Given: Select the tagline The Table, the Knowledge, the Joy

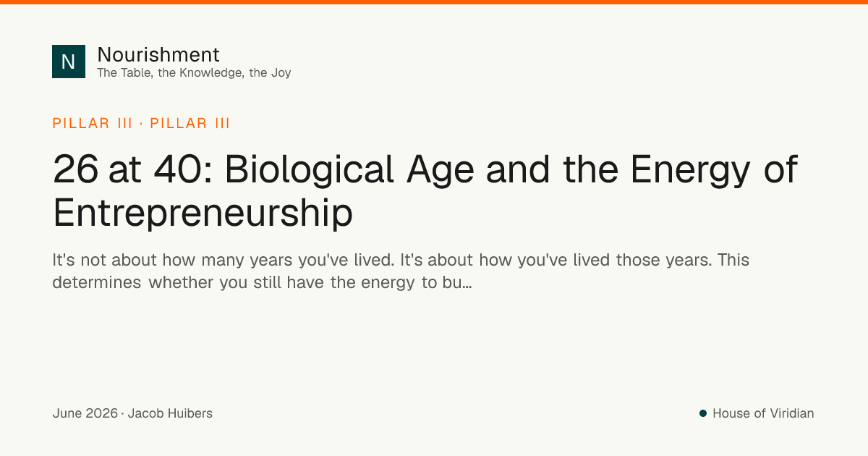Looking at the screenshot, I should (194, 72).
